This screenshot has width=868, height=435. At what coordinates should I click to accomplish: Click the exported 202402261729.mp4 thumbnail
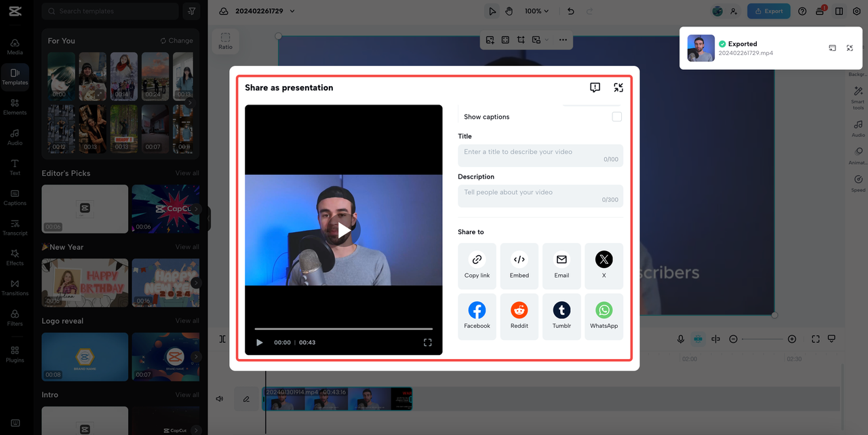[701, 48]
